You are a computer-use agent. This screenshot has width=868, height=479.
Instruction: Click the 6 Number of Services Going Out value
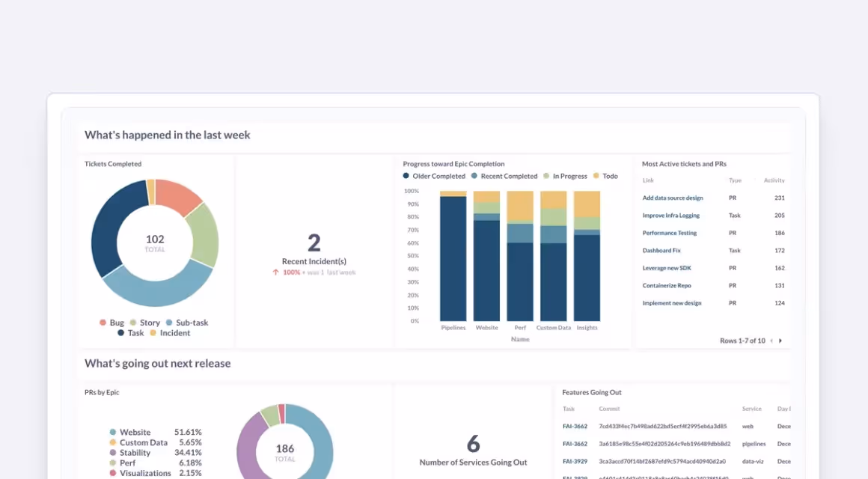(474, 444)
